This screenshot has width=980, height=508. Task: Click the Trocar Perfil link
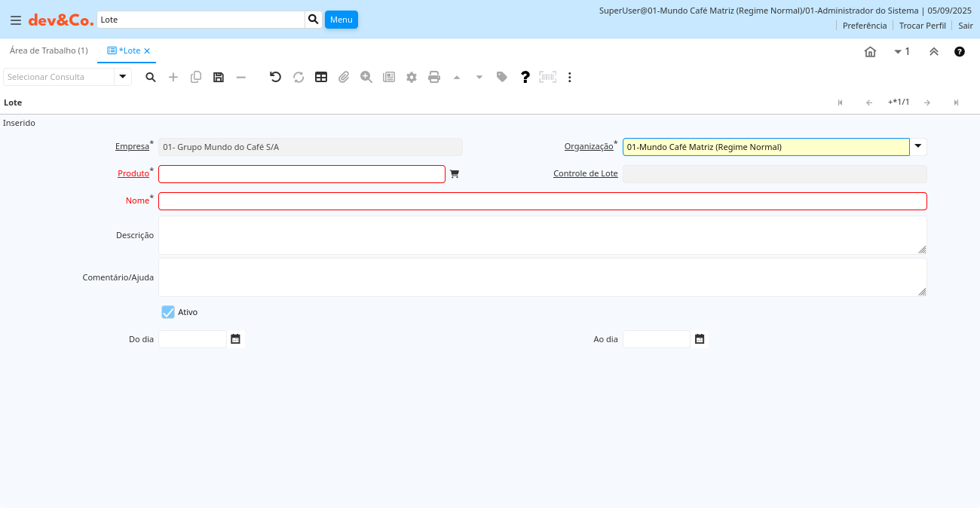point(922,26)
